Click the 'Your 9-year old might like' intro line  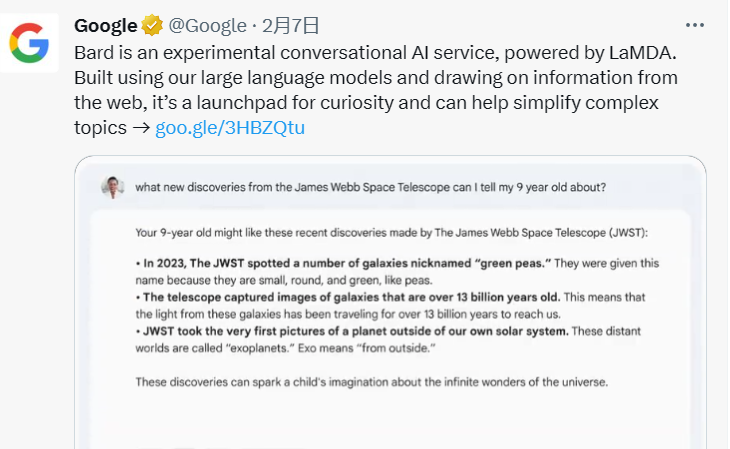coord(392,232)
